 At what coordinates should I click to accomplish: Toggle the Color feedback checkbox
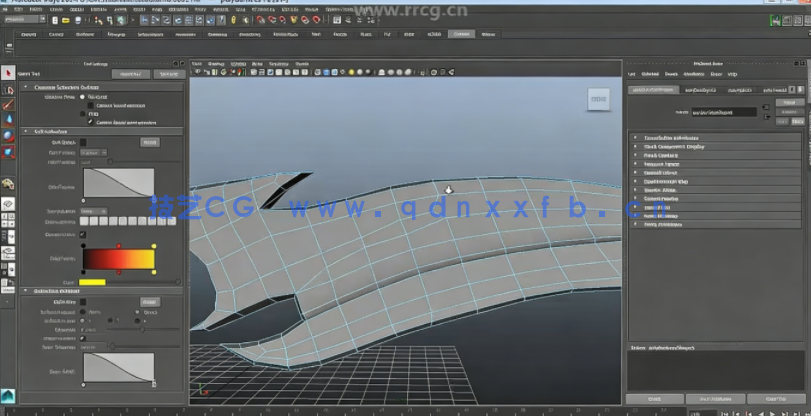click(x=83, y=234)
